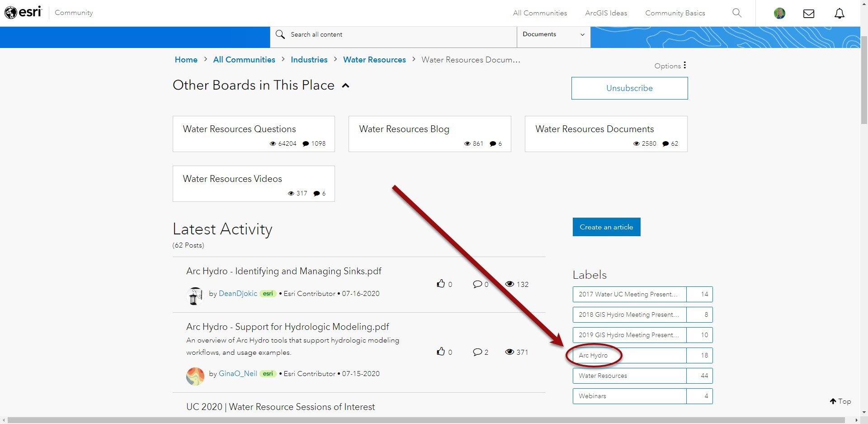
Task: Go to All Communities breadcrumb
Action: point(244,60)
